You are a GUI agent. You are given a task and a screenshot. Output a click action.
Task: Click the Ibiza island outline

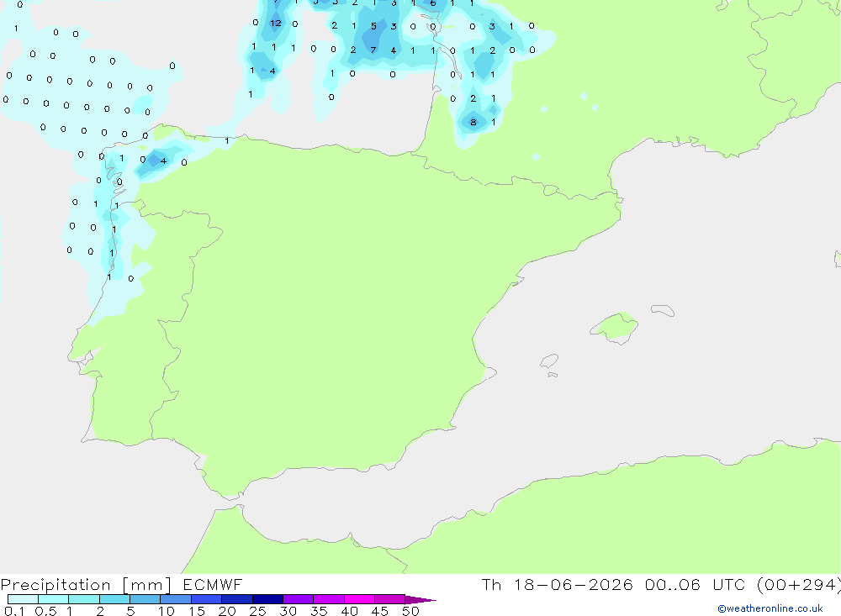pyautogui.click(x=548, y=361)
